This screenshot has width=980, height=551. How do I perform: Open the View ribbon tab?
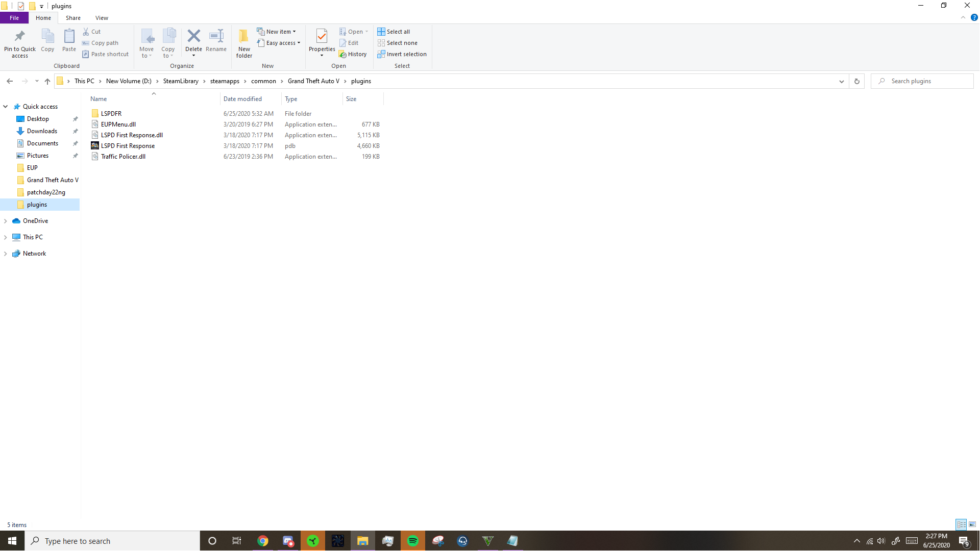click(x=102, y=18)
